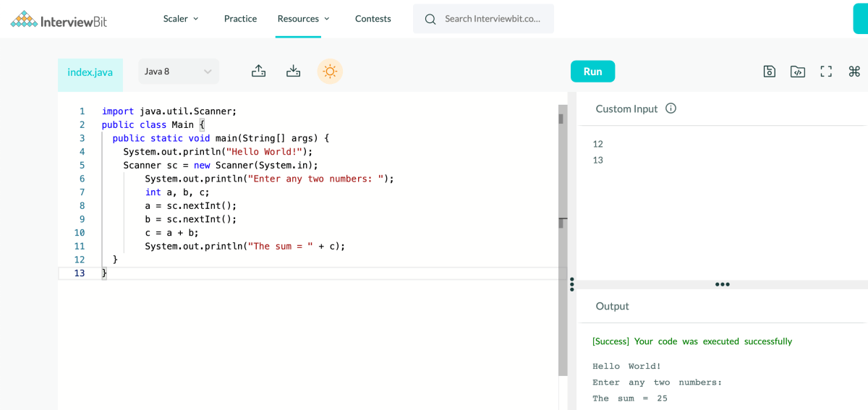The image size is (868, 410).
Task: Toggle the light/dark theme sun icon
Action: (330, 71)
